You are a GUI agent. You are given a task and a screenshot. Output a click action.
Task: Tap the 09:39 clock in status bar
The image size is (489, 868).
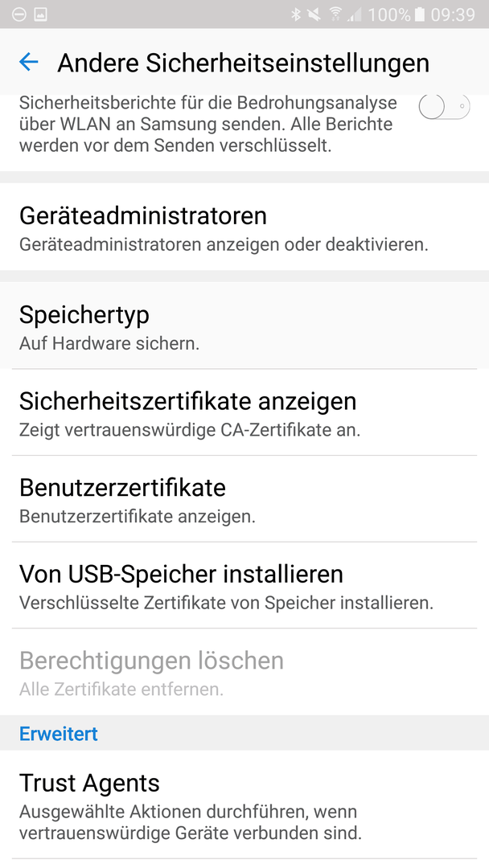453,14
